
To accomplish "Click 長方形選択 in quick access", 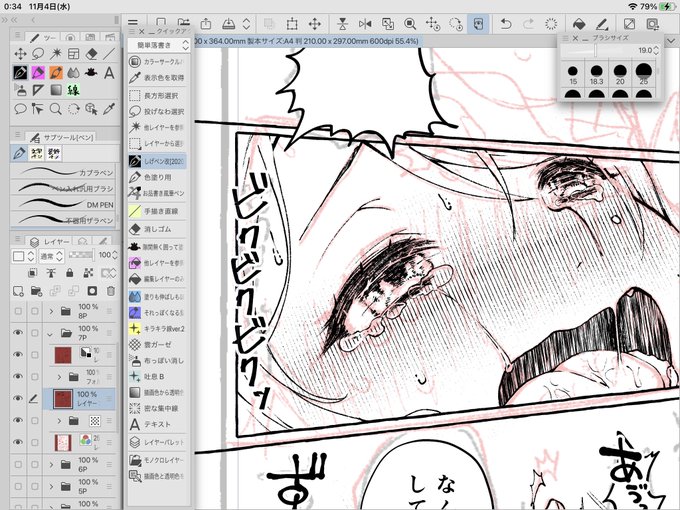I will coord(158,95).
